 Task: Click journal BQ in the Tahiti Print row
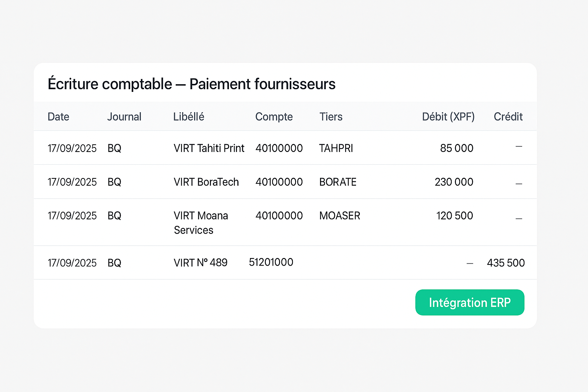click(x=114, y=148)
